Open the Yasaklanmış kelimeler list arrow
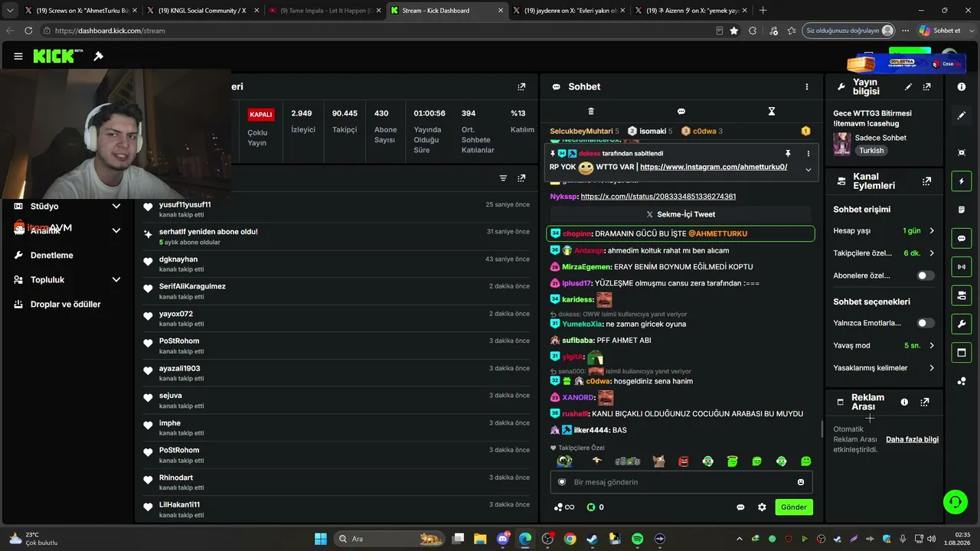Screen dimensions: 980x551 click(x=932, y=368)
